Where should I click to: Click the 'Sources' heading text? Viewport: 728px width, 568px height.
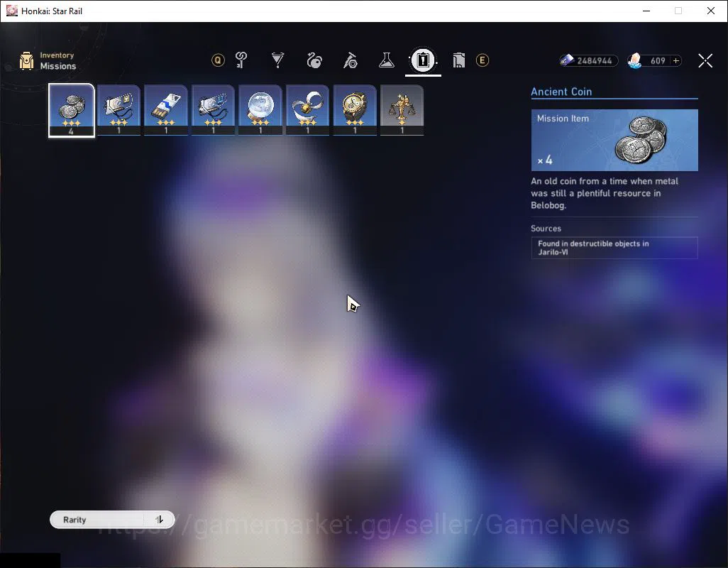546,229
